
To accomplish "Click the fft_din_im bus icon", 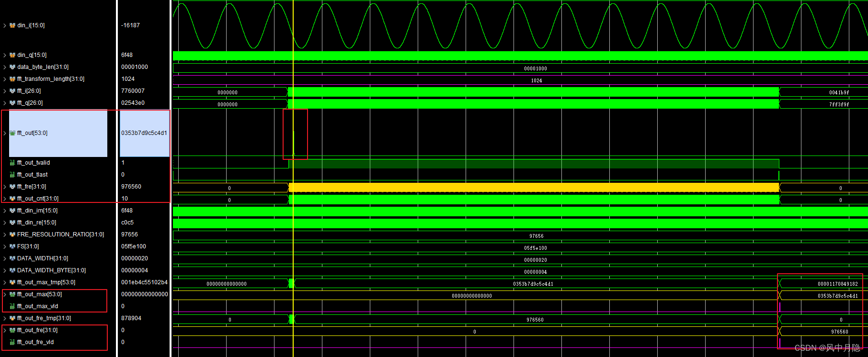I will (12, 211).
